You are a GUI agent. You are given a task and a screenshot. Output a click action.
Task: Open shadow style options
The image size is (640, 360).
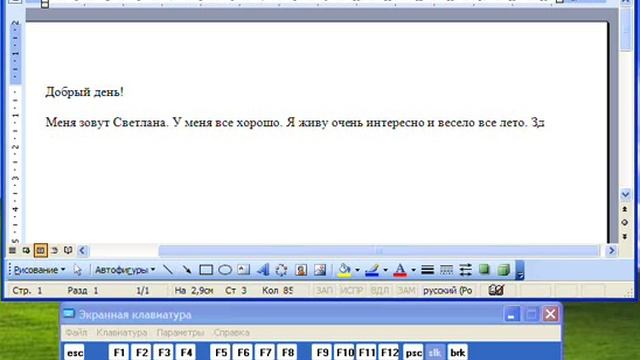click(484, 270)
